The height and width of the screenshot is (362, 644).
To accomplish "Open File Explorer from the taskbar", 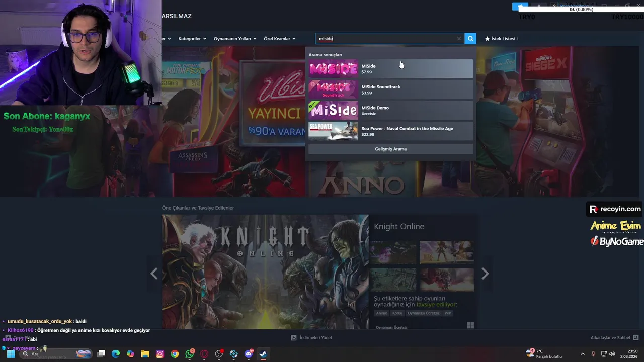I will [145, 354].
